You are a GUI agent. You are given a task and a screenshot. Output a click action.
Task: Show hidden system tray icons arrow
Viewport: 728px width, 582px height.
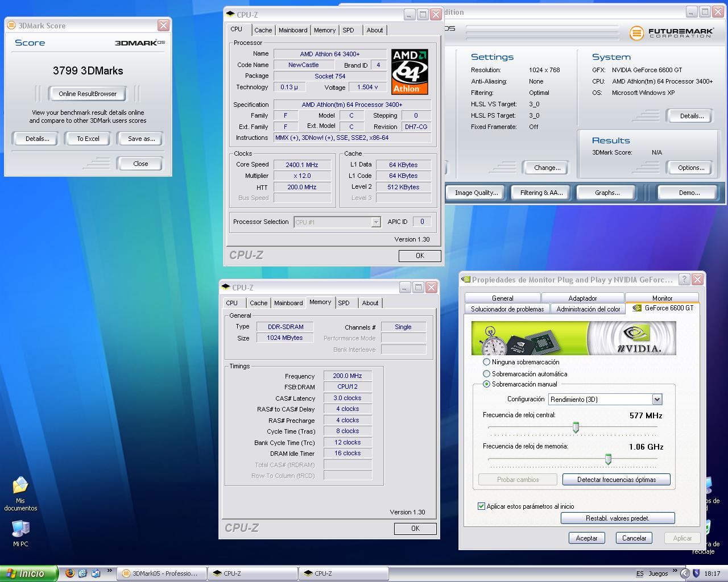coord(685,573)
